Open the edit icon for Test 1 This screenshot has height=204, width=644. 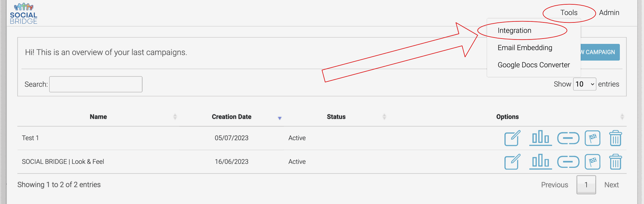[x=512, y=138]
